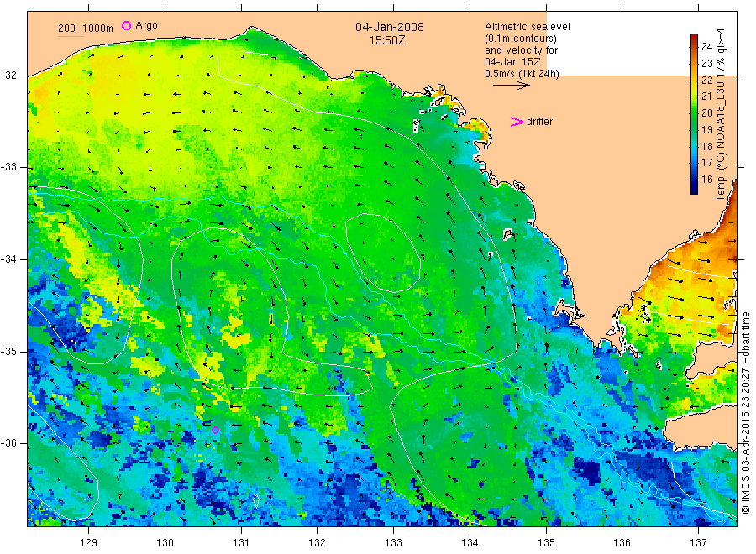Click the 129 longitude axis label
This screenshot has height=554, width=756.
89,543
